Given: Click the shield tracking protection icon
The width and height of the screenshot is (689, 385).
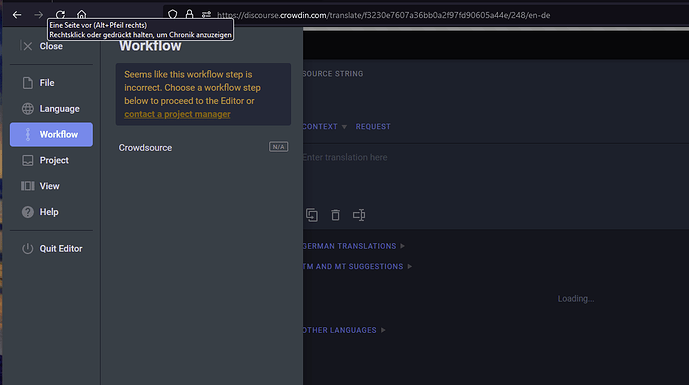Looking at the screenshot, I should (173, 15).
